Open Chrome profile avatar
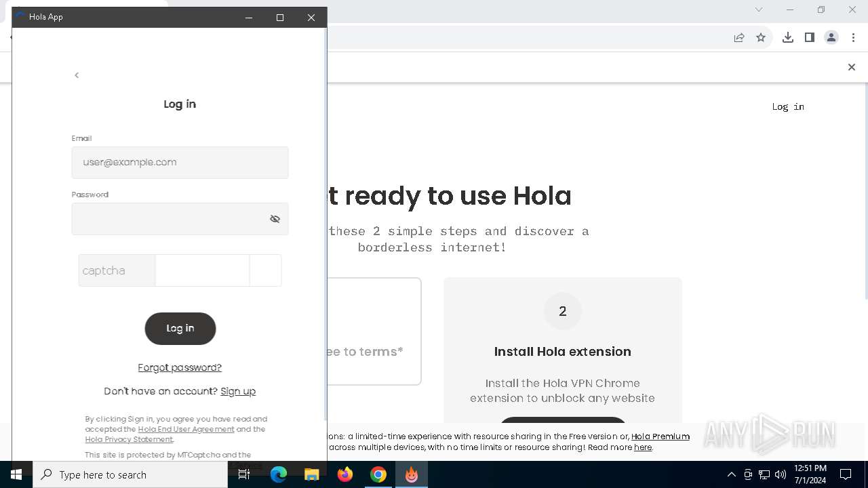Screen dimensions: 868x488 pos(831,38)
